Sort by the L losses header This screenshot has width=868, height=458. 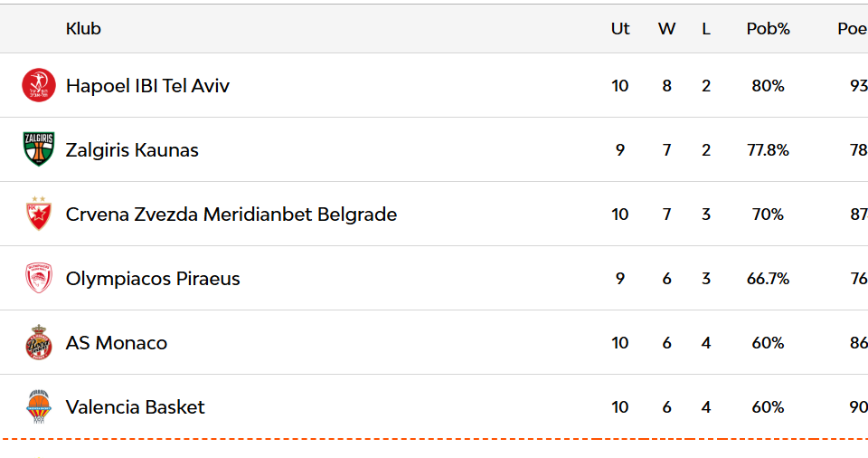point(706,29)
